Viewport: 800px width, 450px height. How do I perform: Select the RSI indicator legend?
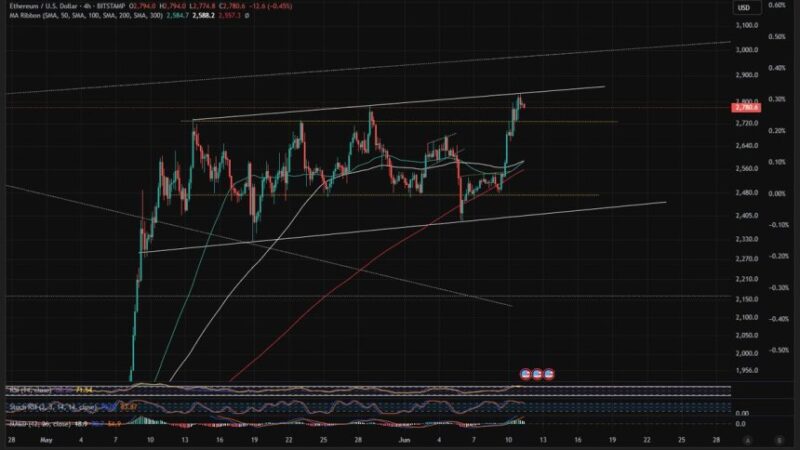pyautogui.click(x=30, y=390)
